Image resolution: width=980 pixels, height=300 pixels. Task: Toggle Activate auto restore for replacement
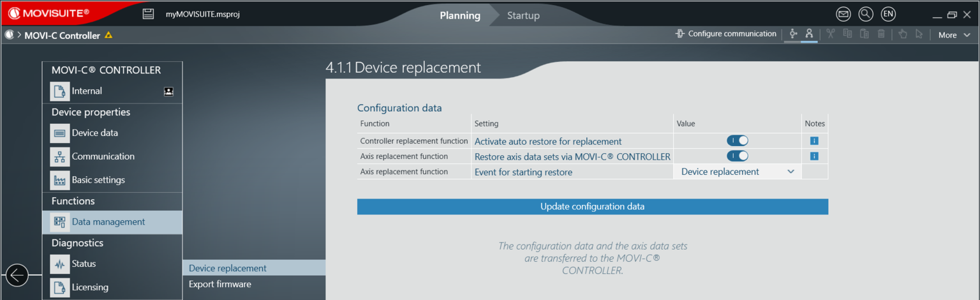(737, 141)
